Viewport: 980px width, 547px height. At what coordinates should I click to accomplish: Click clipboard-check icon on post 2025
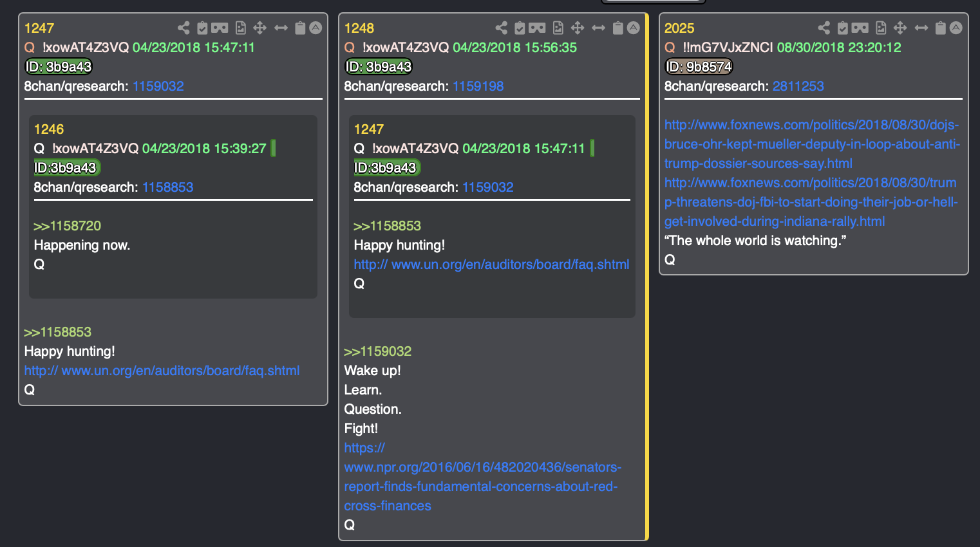coord(842,28)
